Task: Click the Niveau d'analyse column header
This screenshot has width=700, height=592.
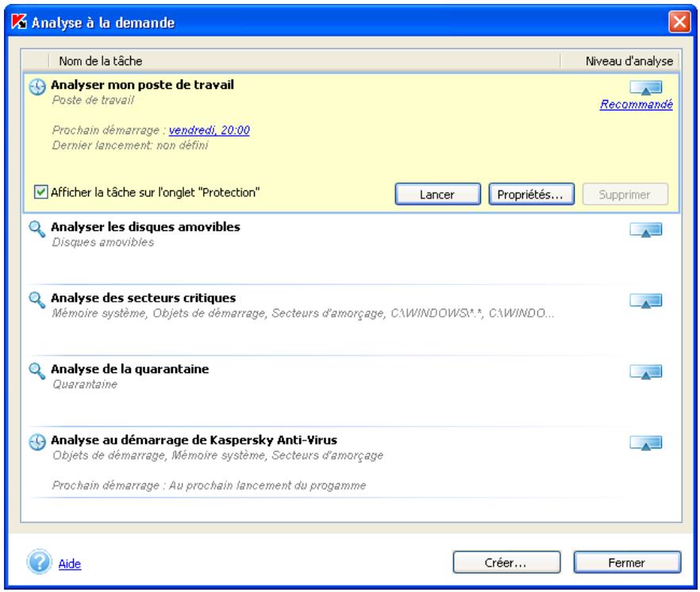Action: click(621, 61)
